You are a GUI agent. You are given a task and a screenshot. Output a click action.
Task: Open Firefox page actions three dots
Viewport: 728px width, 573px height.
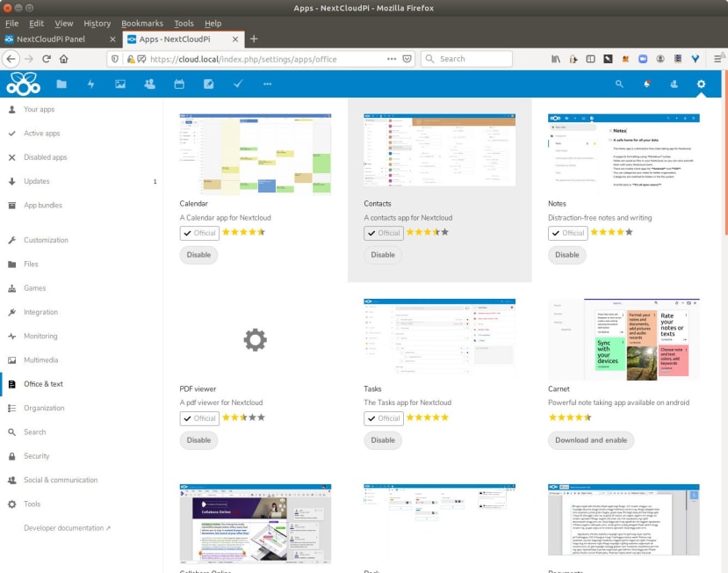click(392, 59)
